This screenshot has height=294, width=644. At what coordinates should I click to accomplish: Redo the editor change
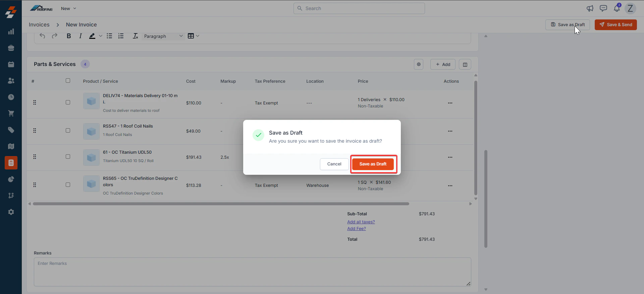(x=55, y=36)
